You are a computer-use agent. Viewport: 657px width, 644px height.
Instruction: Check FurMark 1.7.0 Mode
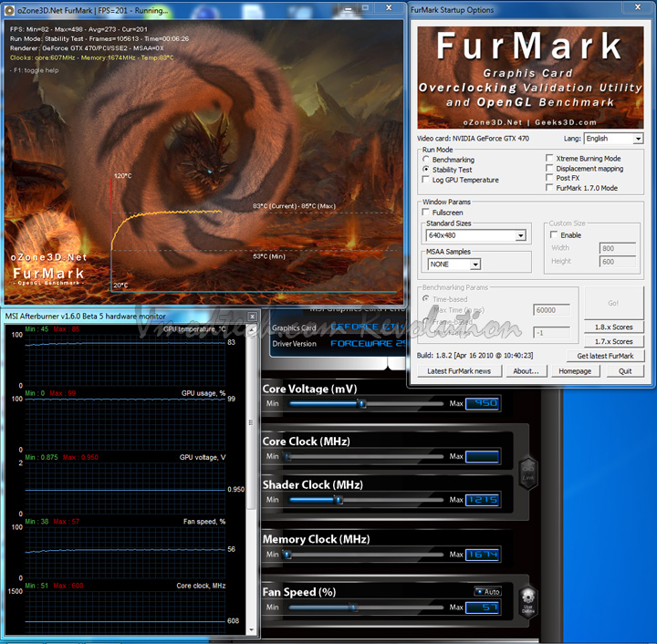(x=549, y=188)
